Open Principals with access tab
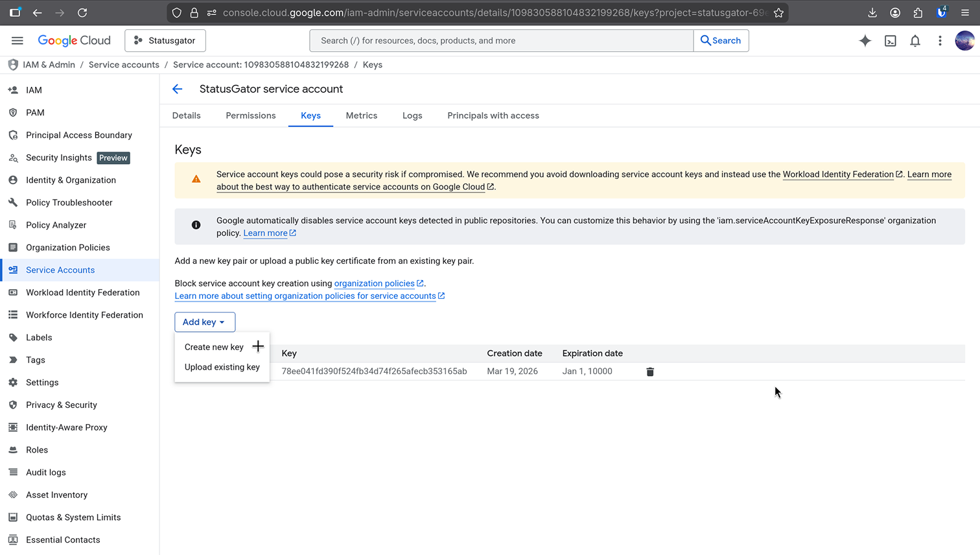Image resolution: width=980 pixels, height=555 pixels. (493, 115)
